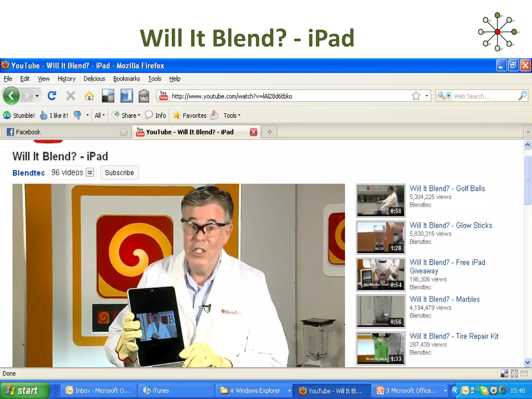This screenshot has width=532, height=399.
Task: Click the thumbs-up pages icon beside Favorites
Action: pyautogui.click(x=214, y=115)
